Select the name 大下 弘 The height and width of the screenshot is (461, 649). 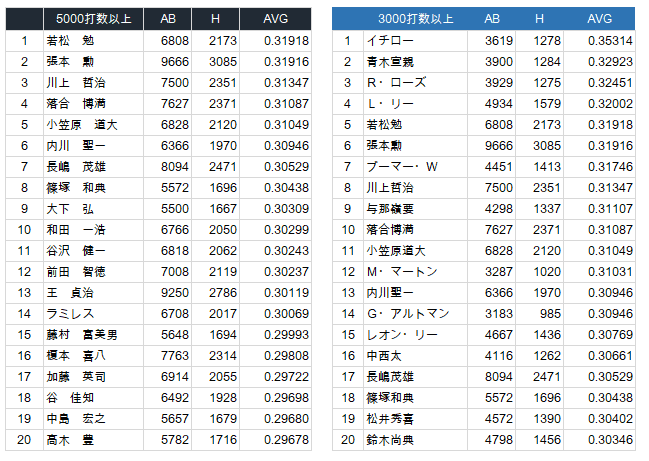point(70,209)
